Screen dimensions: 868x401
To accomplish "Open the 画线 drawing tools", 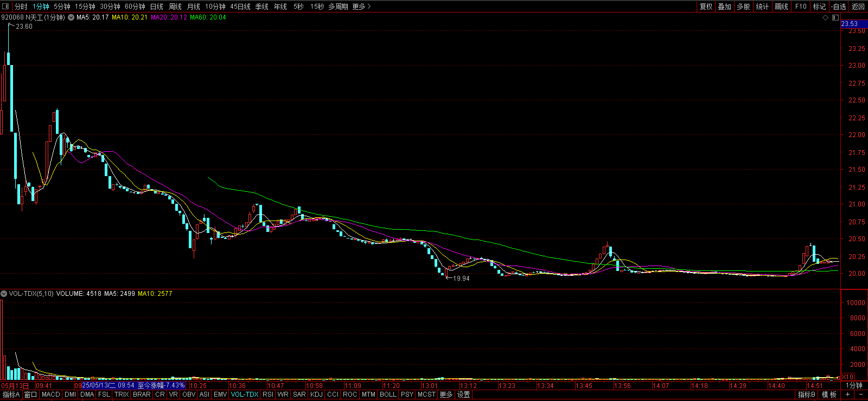I will click(781, 7).
